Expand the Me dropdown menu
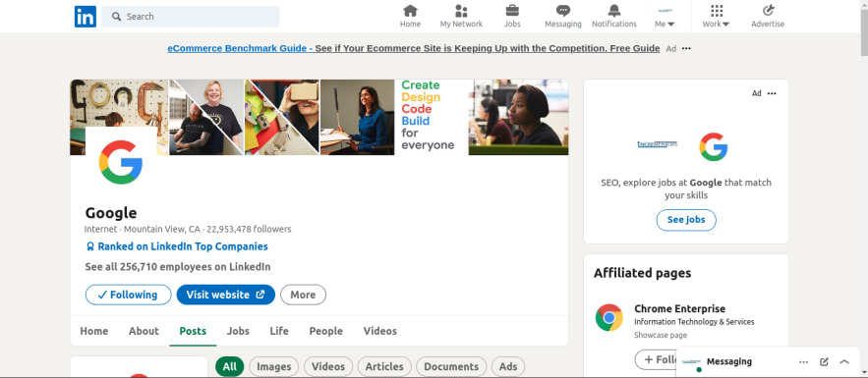This screenshot has width=868, height=378. [x=665, y=17]
